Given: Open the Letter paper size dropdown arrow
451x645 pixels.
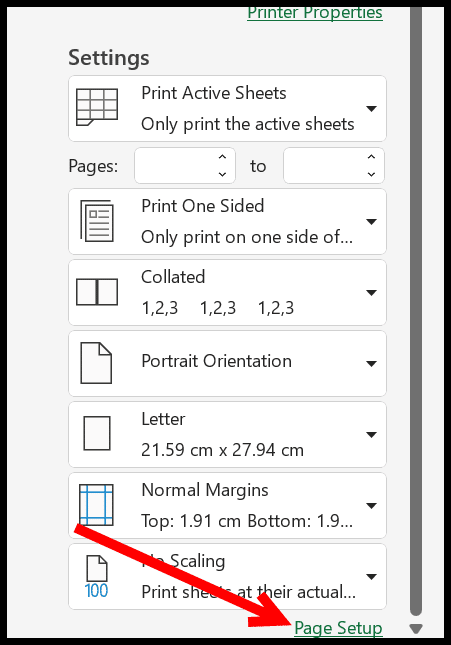Looking at the screenshot, I should pos(372,435).
